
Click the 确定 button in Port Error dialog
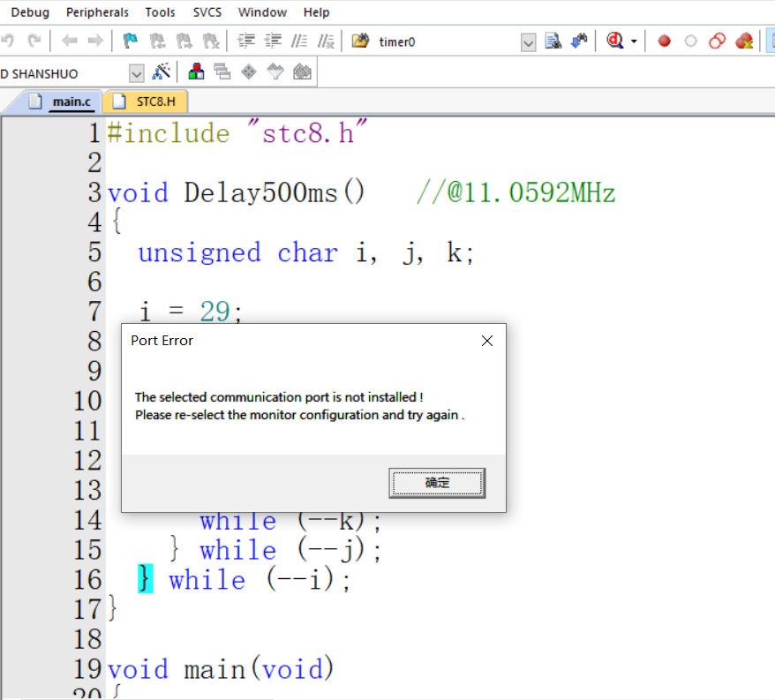click(437, 483)
